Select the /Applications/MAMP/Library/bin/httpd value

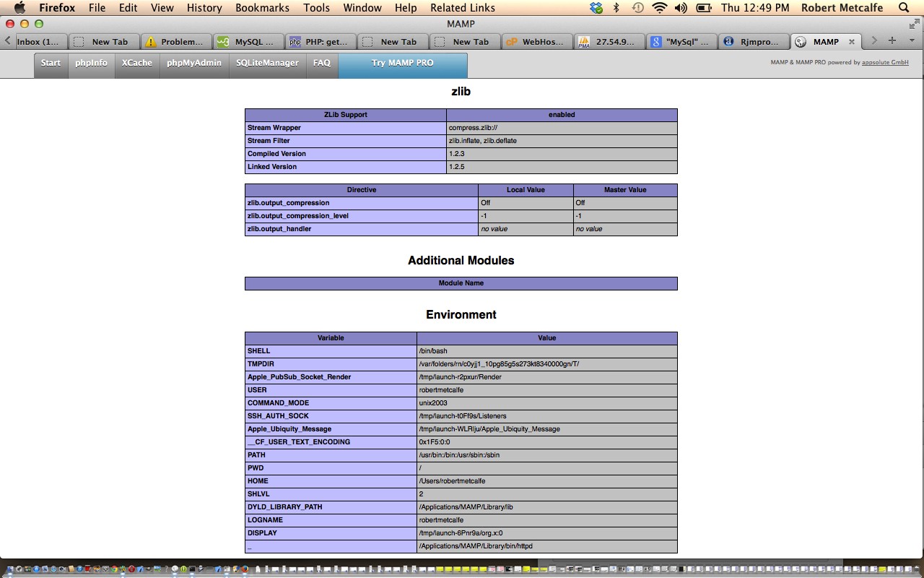click(547, 546)
